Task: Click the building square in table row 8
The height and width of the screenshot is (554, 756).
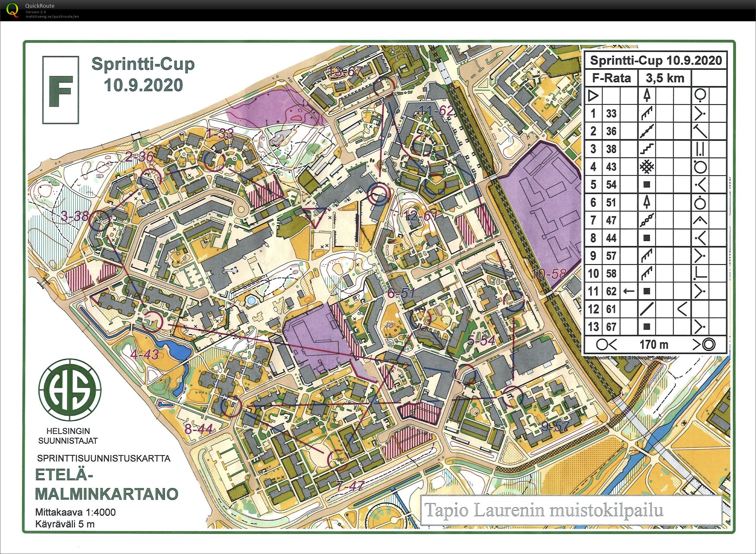Action: click(647, 238)
